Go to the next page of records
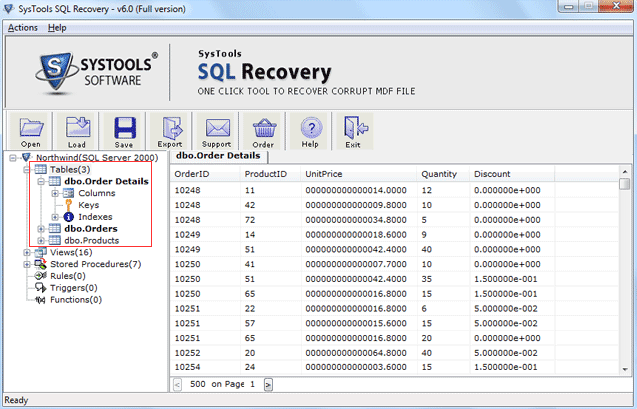 (268, 384)
